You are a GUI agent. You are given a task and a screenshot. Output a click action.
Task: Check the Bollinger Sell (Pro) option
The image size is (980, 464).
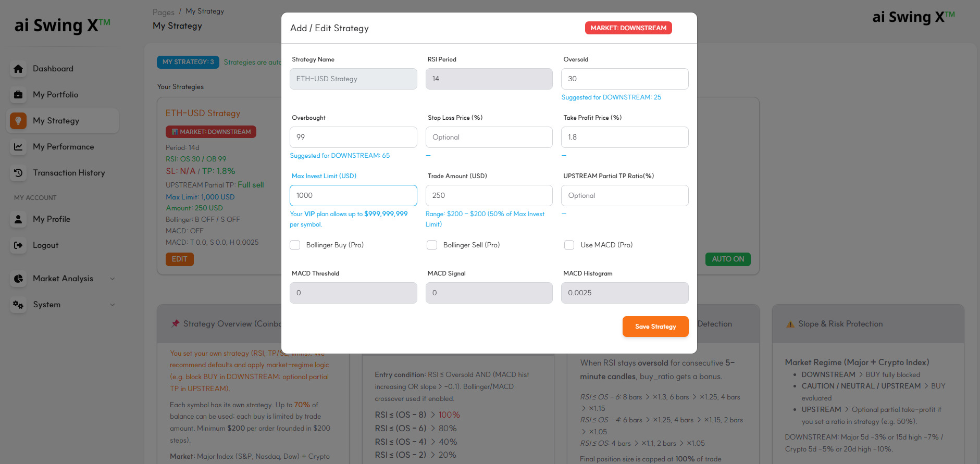pyautogui.click(x=432, y=245)
